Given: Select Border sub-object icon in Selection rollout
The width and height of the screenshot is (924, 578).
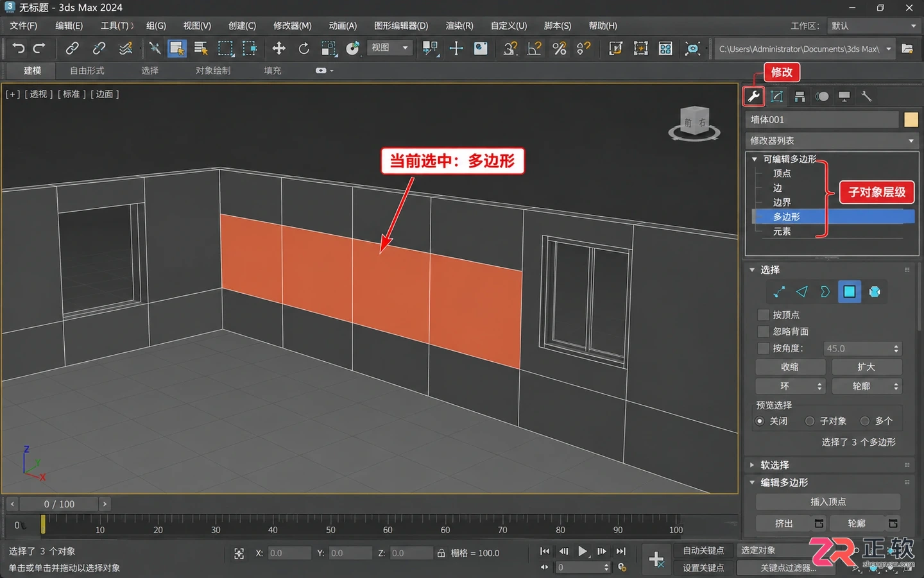Looking at the screenshot, I should coord(825,292).
